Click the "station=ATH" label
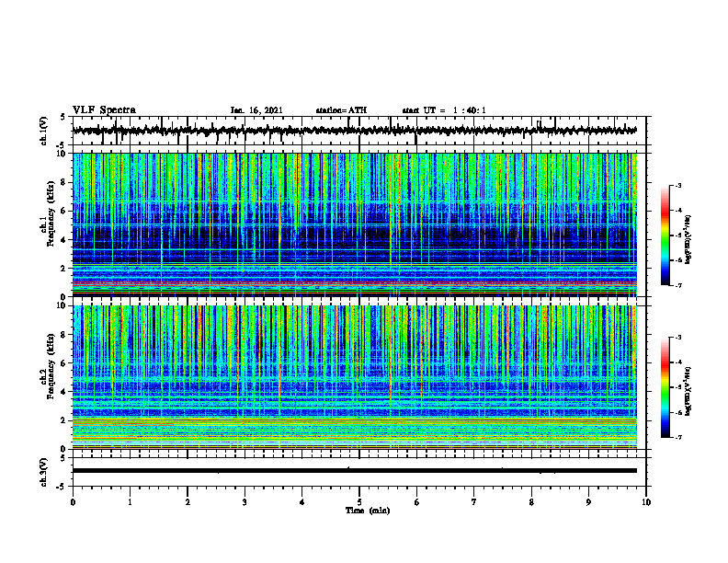The image size is (728, 563). click(x=341, y=110)
